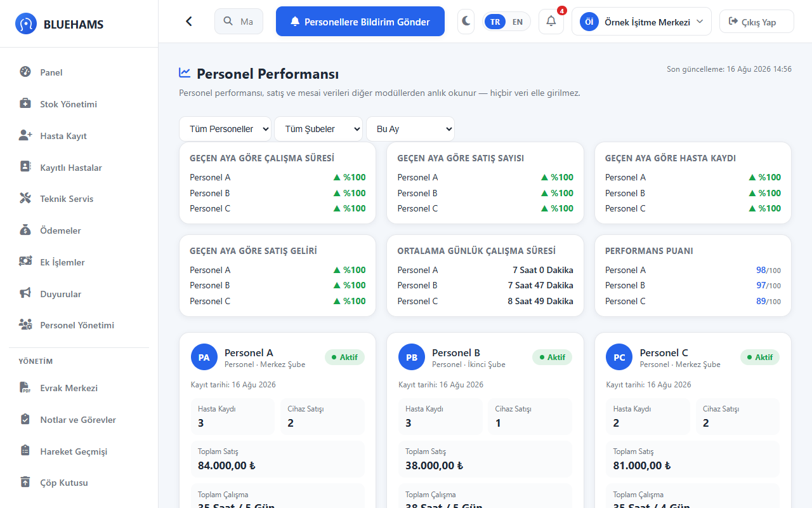This screenshot has width=812, height=508.
Task: Click the Duyurular megaphone icon
Action: pos(25,293)
